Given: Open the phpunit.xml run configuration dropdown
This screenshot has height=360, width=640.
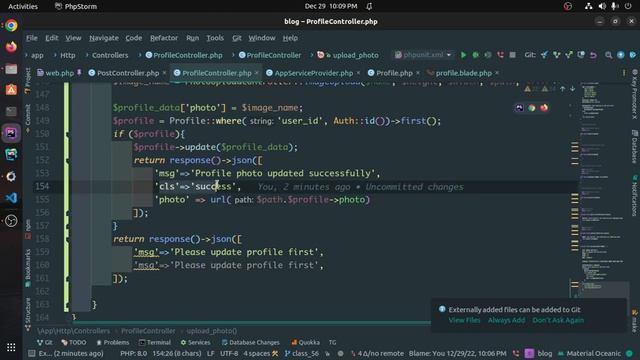Looking at the screenshot, I should (x=423, y=55).
